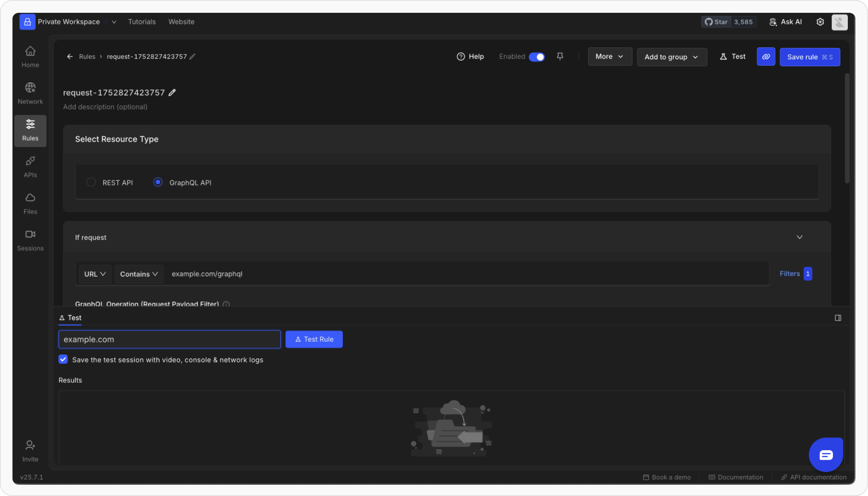Click the Save rule button
Screen dimensions: 868x496
[809, 57]
